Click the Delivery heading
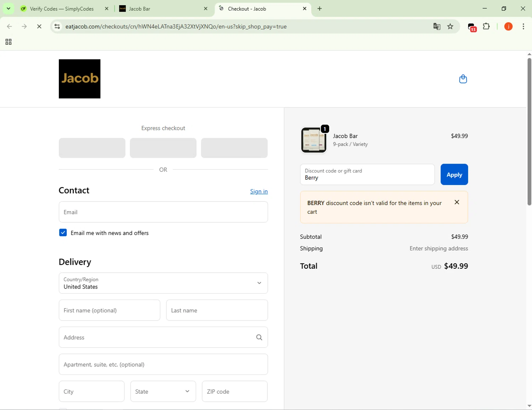This screenshot has height=410, width=532. (75, 262)
